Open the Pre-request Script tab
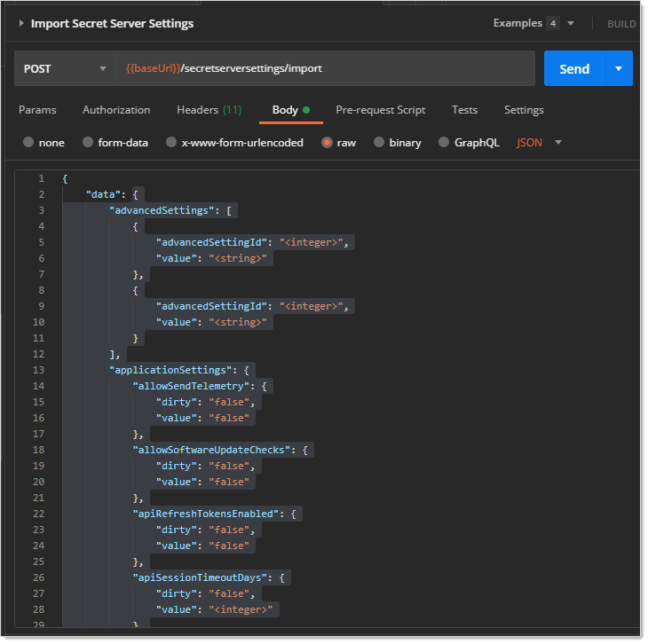Screen dimensions: 648x644 [380, 110]
